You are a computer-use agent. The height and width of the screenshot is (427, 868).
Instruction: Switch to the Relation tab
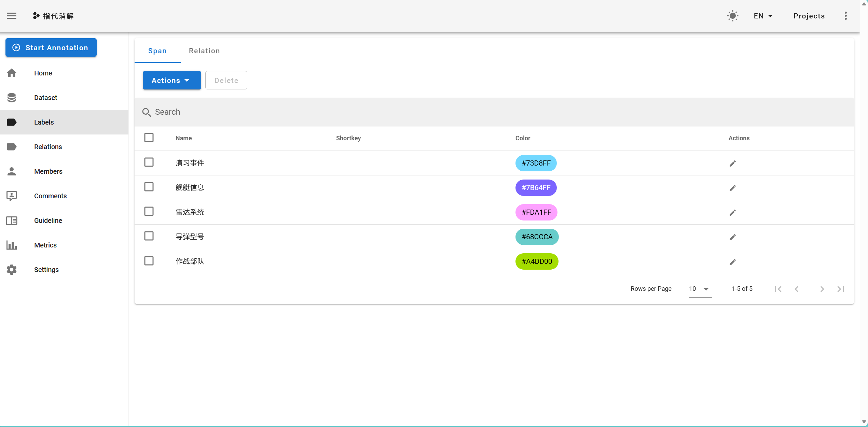[204, 51]
